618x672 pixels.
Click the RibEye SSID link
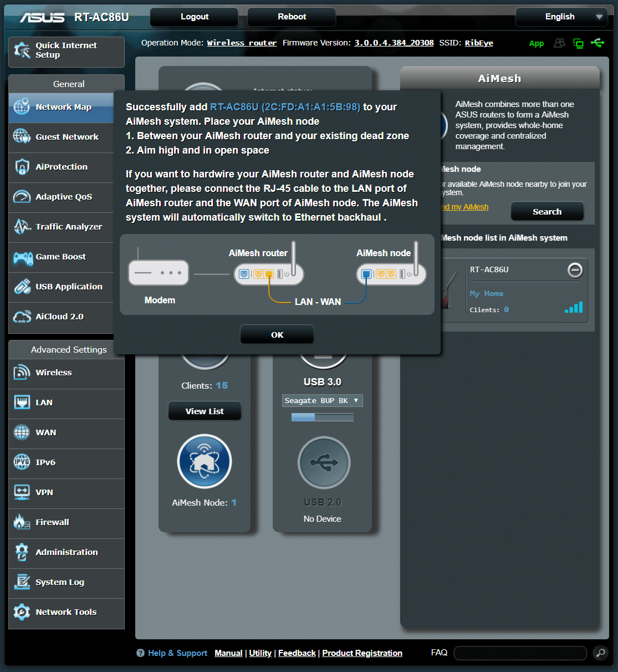(x=479, y=43)
